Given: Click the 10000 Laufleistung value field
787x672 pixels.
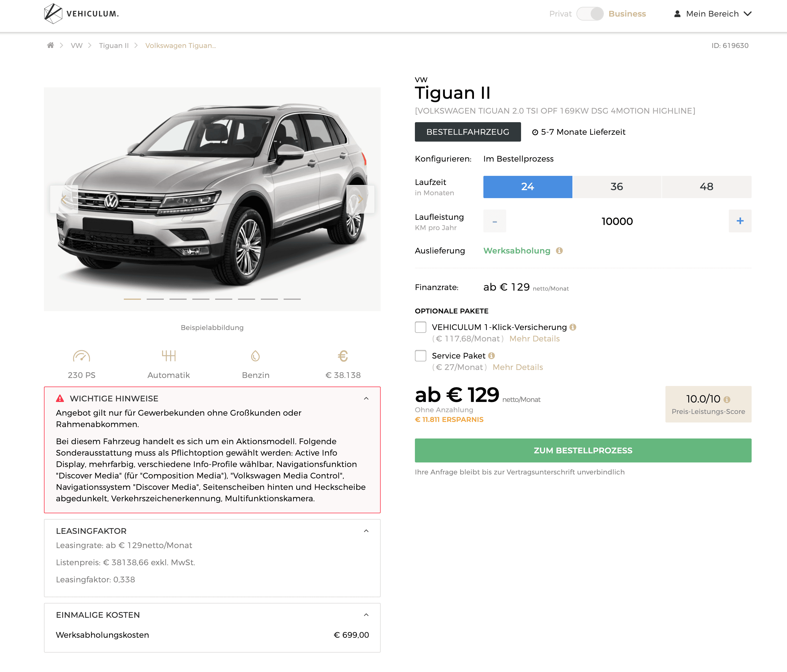Looking at the screenshot, I should coord(617,221).
